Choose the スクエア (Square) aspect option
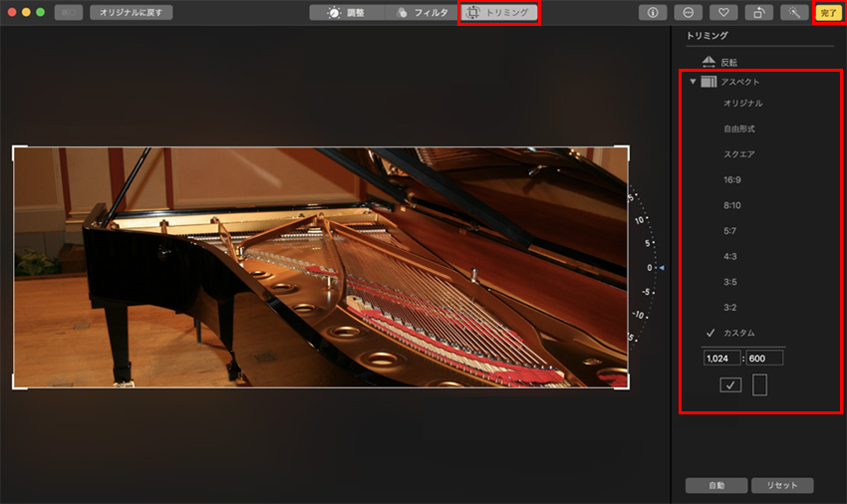Image resolution: width=847 pixels, height=504 pixels. [738, 154]
